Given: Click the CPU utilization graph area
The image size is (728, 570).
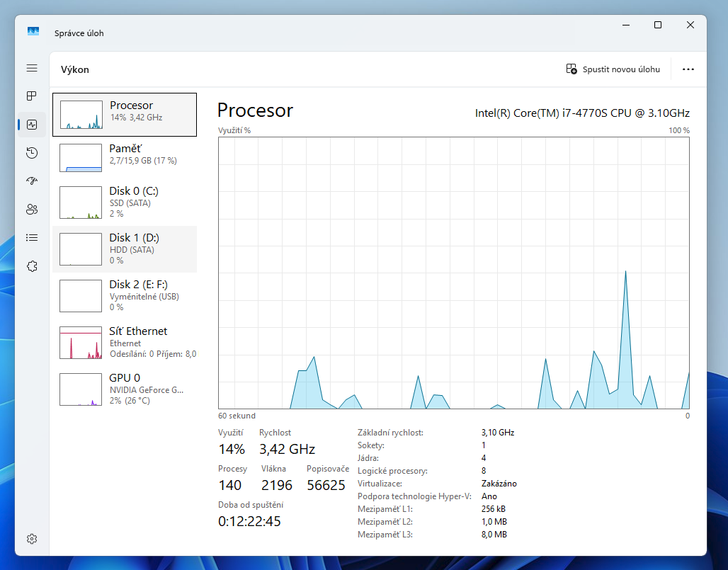Looking at the screenshot, I should (x=453, y=273).
